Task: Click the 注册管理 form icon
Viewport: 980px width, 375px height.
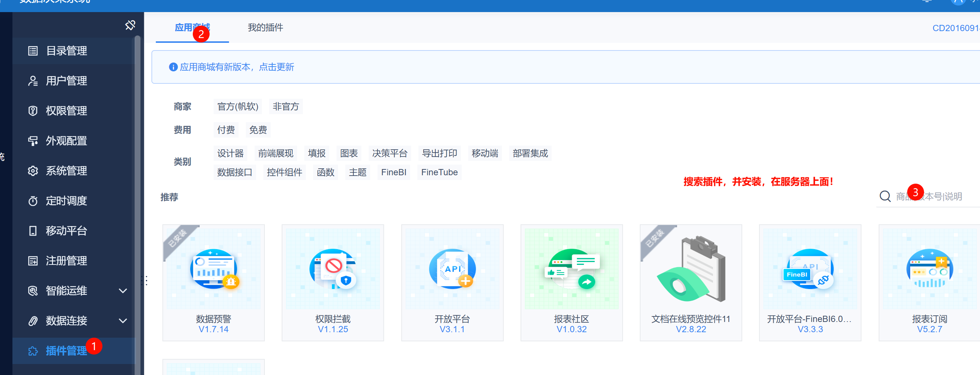Action: [x=33, y=261]
